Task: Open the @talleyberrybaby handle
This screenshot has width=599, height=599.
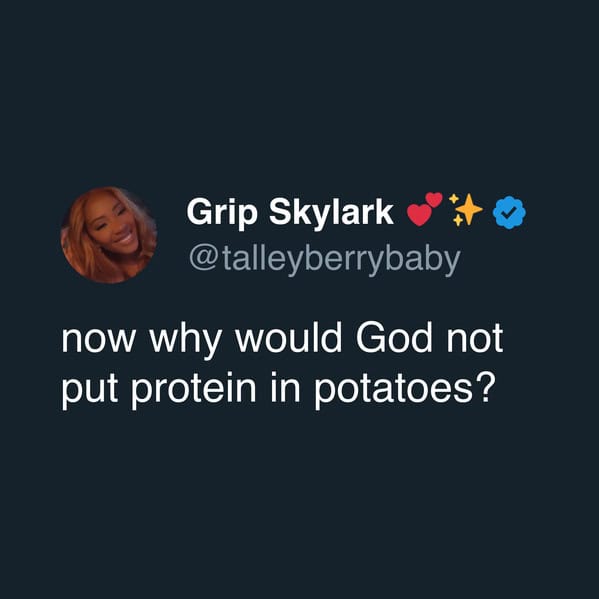Action: point(325,260)
